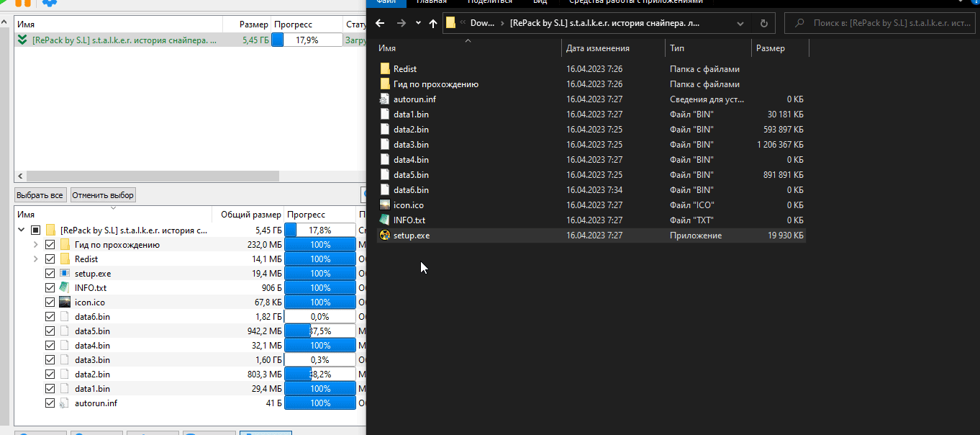
Task: Open the torrent client settings gear
Action: (50, 3)
